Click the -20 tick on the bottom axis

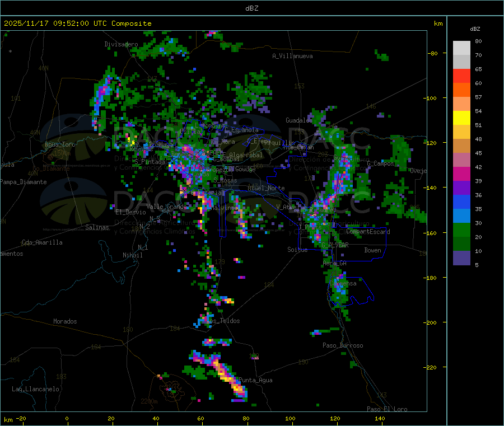click(x=21, y=418)
